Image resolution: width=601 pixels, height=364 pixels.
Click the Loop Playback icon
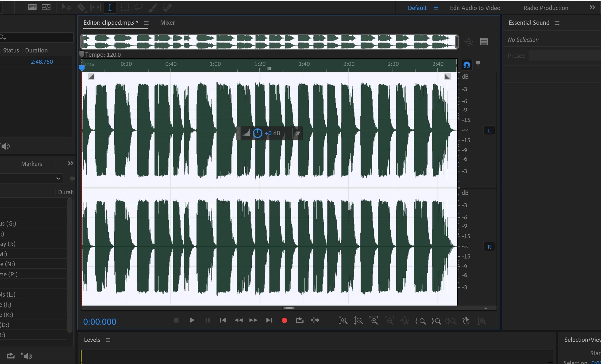click(300, 320)
